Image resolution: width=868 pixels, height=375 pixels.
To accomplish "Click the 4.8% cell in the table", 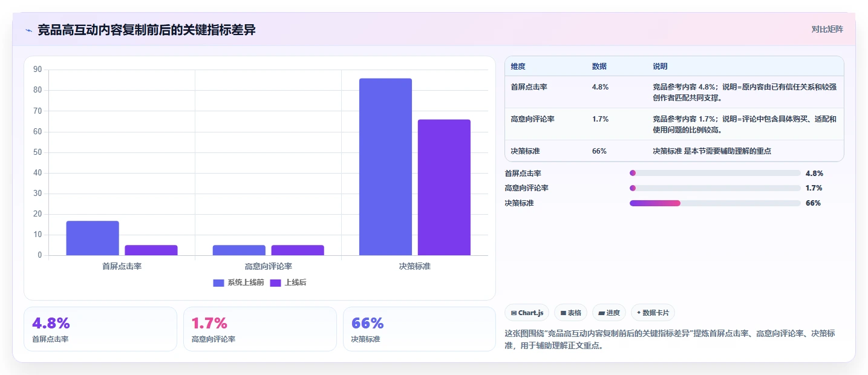I will [x=601, y=87].
